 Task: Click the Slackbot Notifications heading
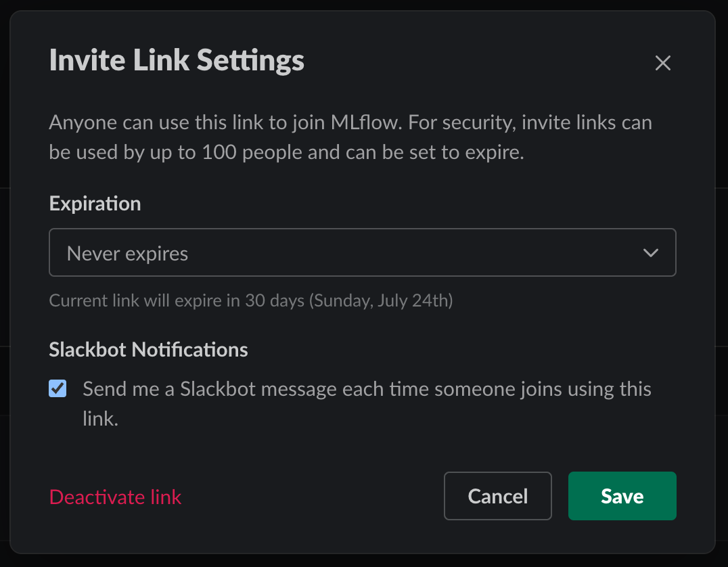click(148, 350)
